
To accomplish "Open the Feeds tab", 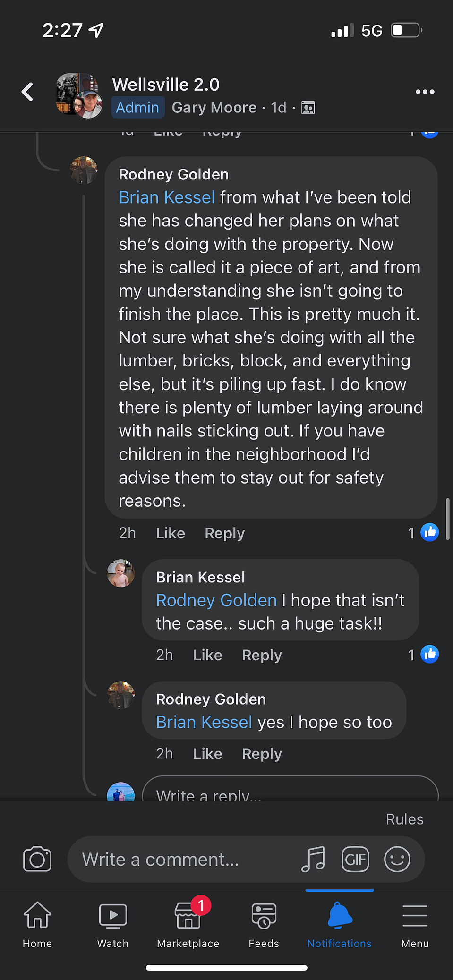I will 264,924.
